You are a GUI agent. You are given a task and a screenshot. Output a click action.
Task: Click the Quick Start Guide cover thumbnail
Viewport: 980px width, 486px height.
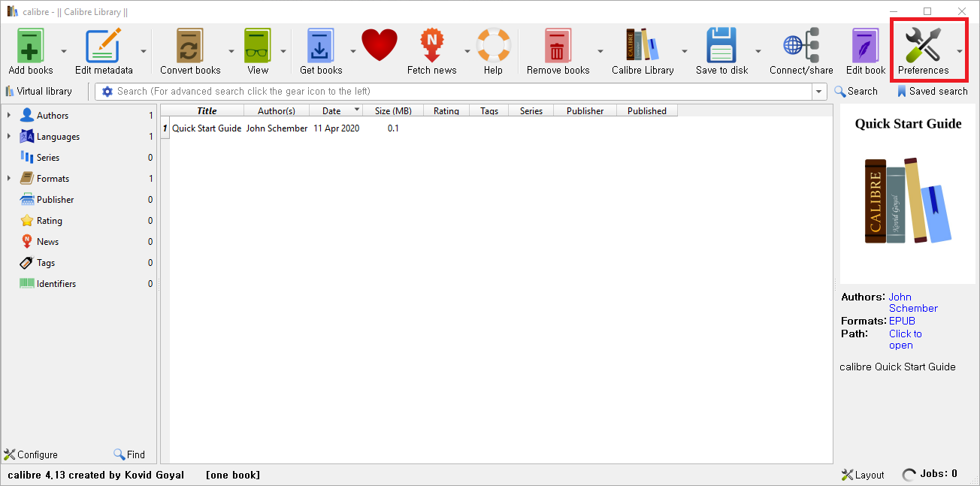point(908,194)
